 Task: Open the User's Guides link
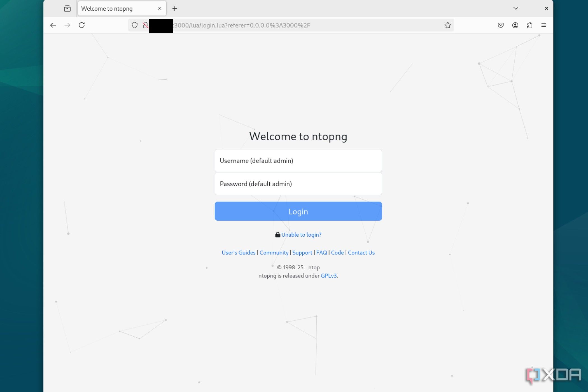[239, 253]
